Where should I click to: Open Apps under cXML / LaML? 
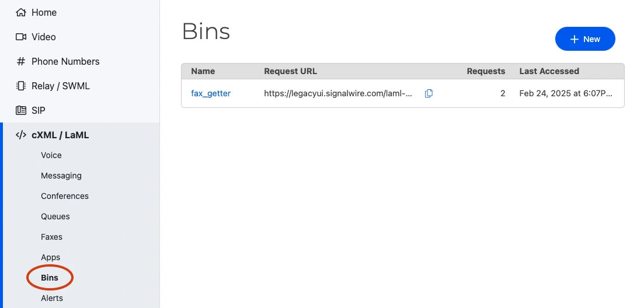point(51,257)
